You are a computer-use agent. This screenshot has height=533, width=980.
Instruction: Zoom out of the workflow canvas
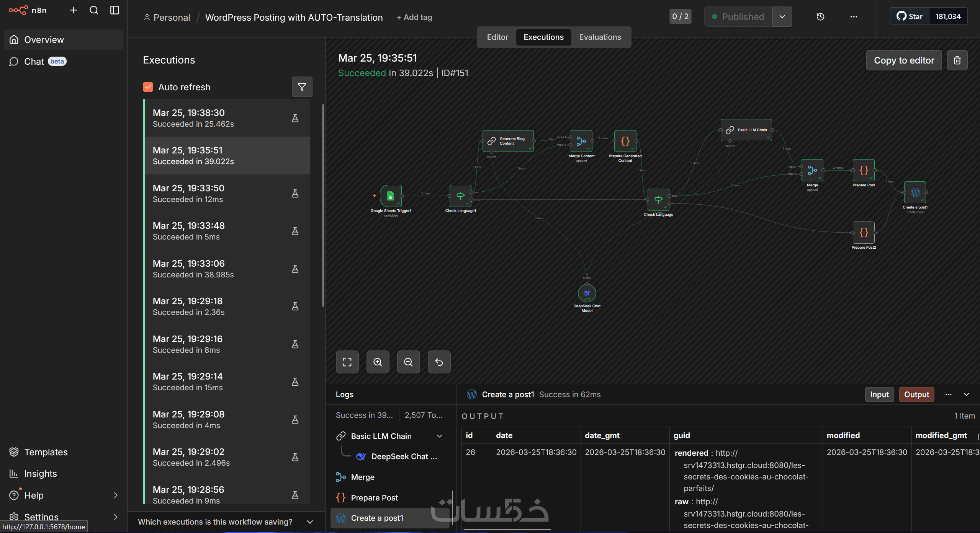click(x=408, y=362)
